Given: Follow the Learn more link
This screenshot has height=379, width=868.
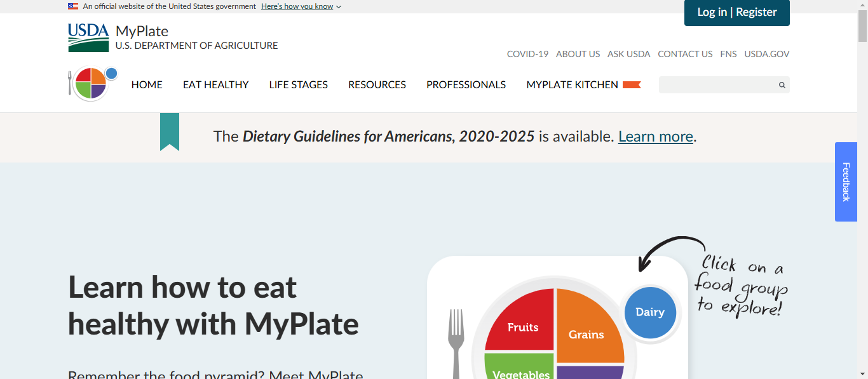Looking at the screenshot, I should click(656, 136).
